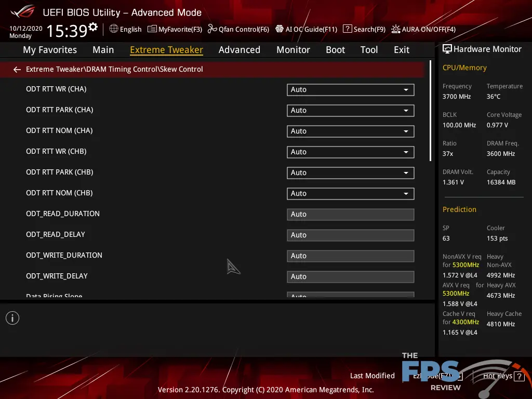This screenshot has height=399, width=532.
Task: Select the ODT RTT PARK (CHB) label
Action: click(60, 172)
